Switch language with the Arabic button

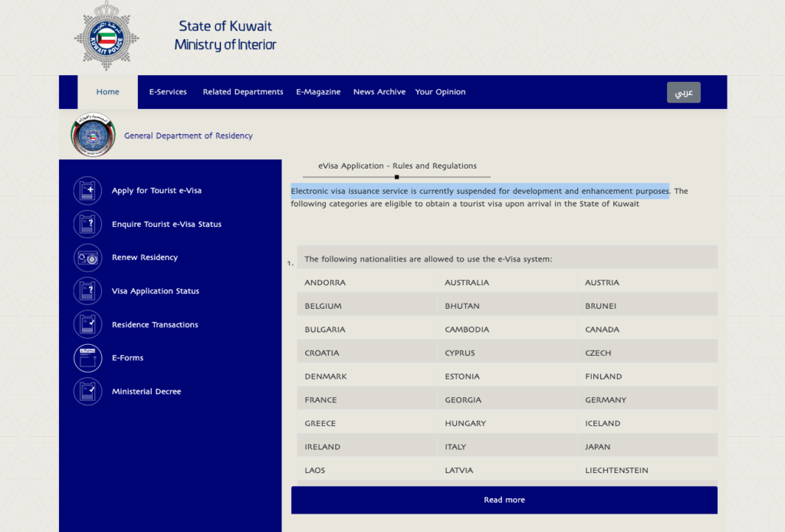(x=683, y=93)
